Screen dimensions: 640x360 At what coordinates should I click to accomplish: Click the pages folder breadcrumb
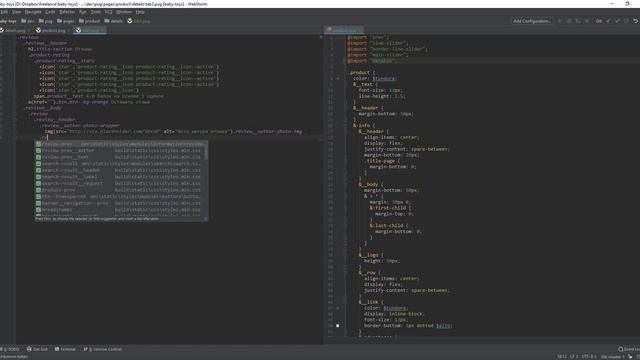click(x=65, y=21)
